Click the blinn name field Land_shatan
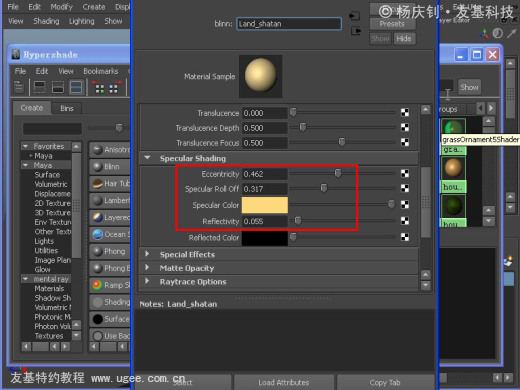Screen dimensions: 520x390 click(x=289, y=24)
